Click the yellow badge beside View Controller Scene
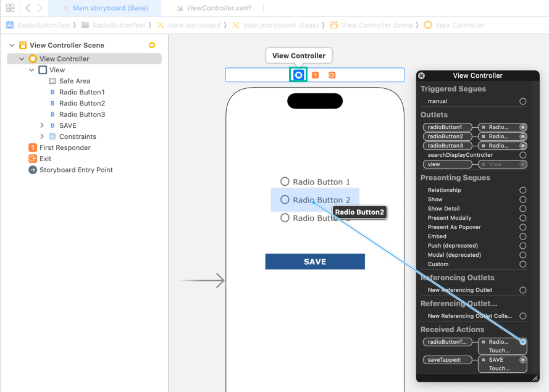This screenshot has height=392, width=549. tap(152, 45)
